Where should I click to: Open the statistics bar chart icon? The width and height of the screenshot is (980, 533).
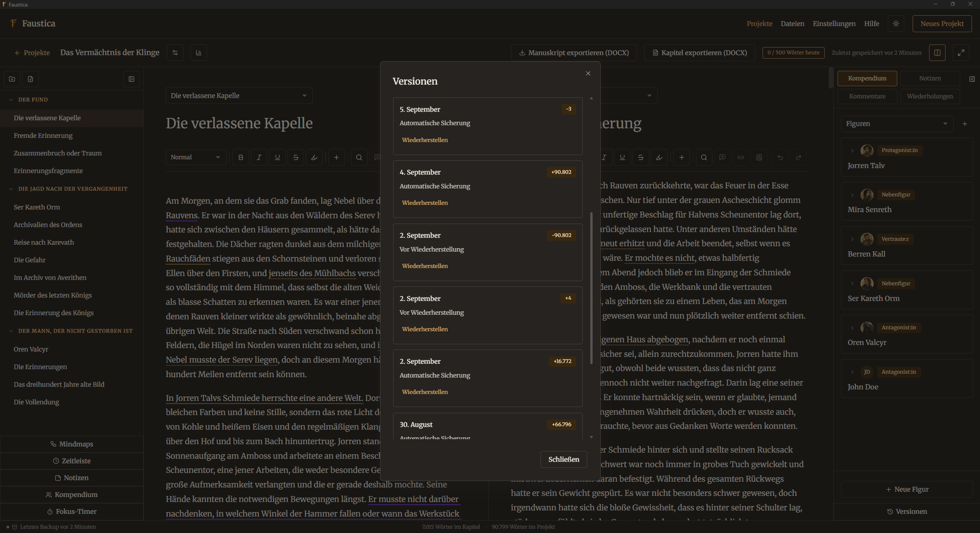pos(199,53)
